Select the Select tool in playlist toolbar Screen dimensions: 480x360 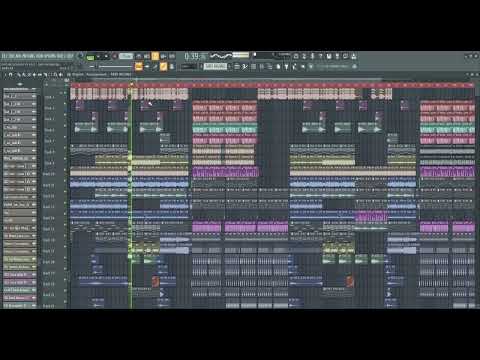50,75
